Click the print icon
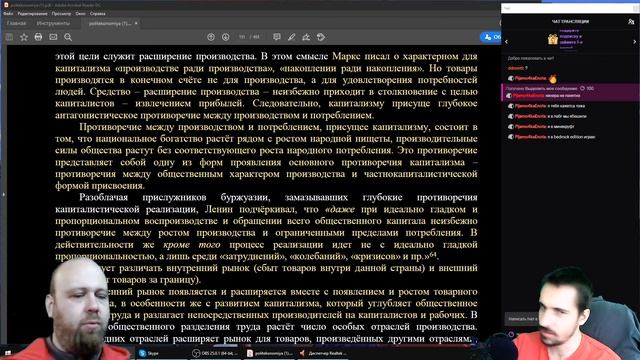This screenshot has width=640, height=360. pyautogui.click(x=38, y=37)
